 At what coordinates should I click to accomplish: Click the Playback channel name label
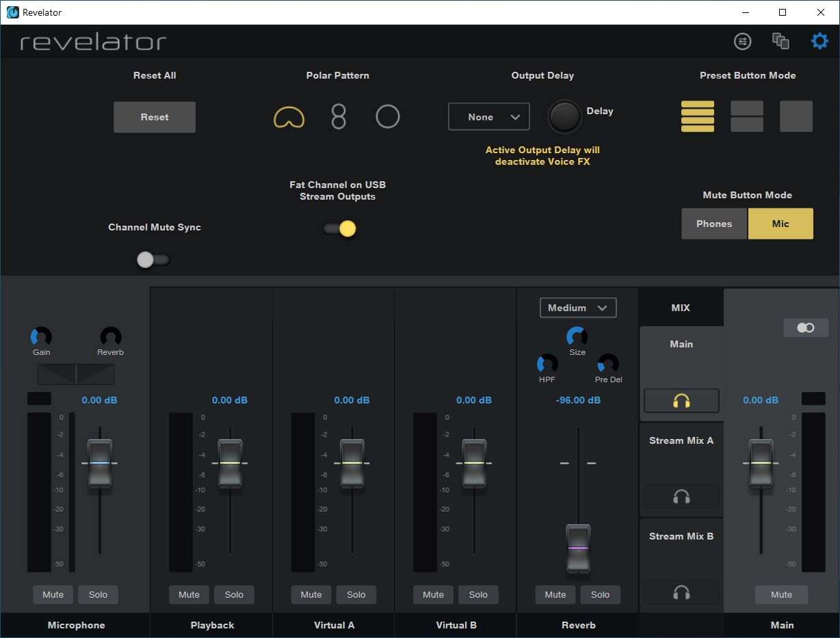tap(212, 625)
